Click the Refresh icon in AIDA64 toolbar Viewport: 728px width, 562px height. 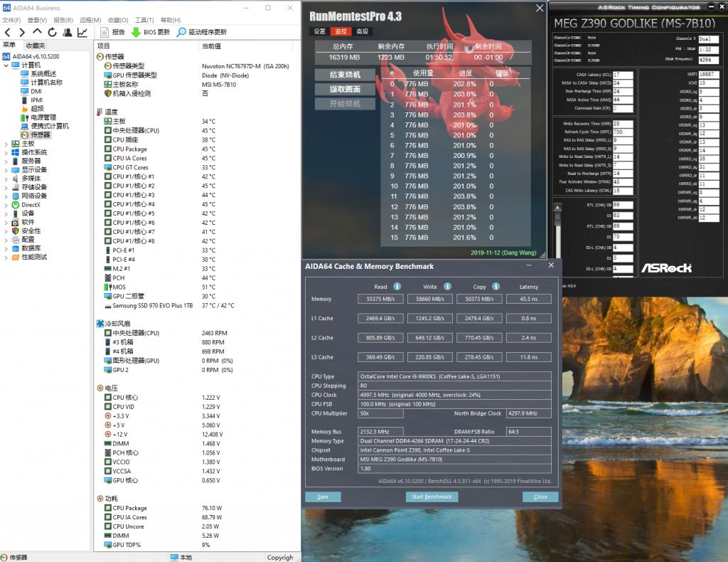pyautogui.click(x=53, y=32)
